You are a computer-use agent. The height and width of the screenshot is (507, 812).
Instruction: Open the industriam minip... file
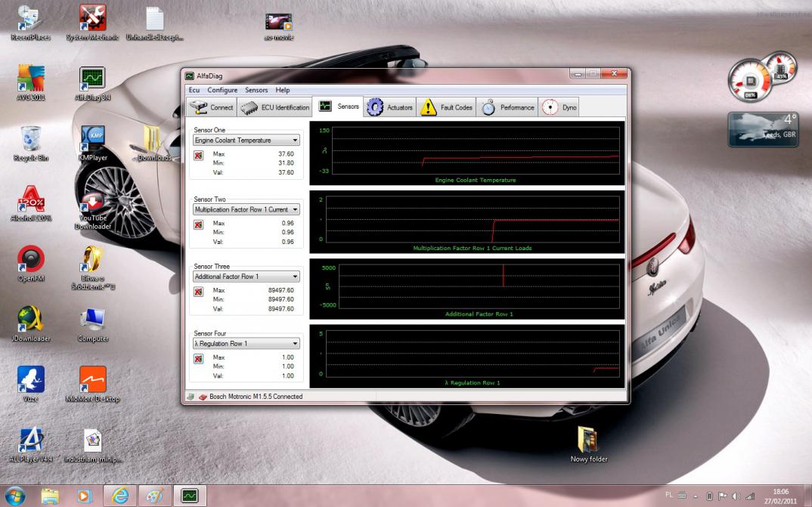pos(93,446)
